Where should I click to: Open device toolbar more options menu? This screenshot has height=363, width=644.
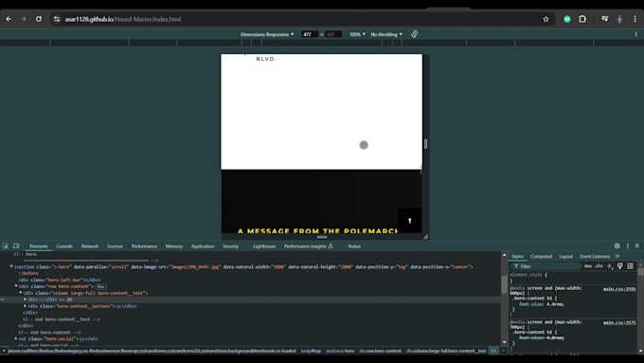tap(635, 34)
